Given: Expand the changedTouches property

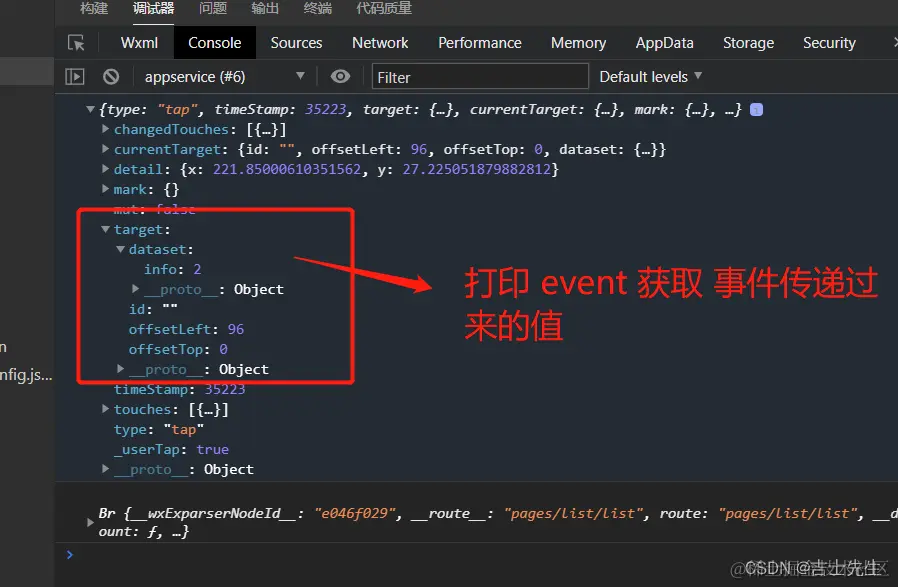Looking at the screenshot, I should tap(105, 129).
